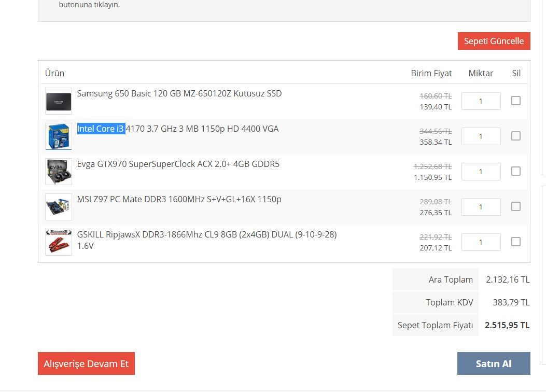This screenshot has width=546, height=392.
Task: Click the struck-through 1.252,68 TL price
Action: click(433, 166)
